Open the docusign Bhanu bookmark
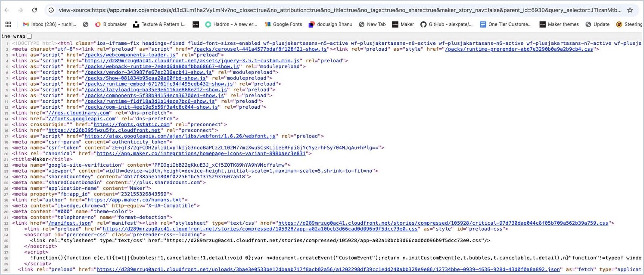The width and height of the screenshot is (644, 275). coord(330,24)
